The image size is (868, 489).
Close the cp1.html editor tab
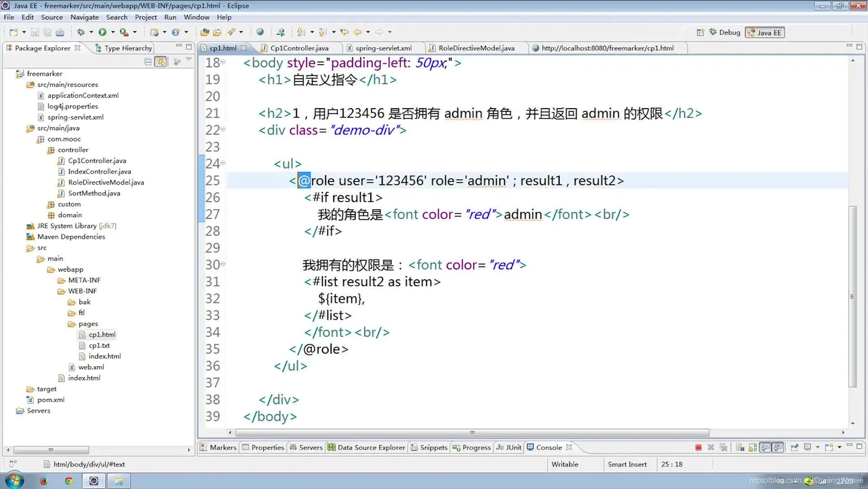coord(244,48)
